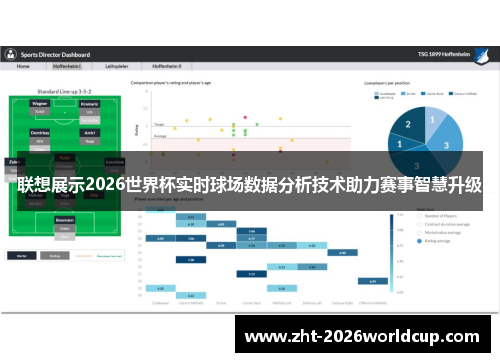Select the Number of Players radio option

click(419, 216)
